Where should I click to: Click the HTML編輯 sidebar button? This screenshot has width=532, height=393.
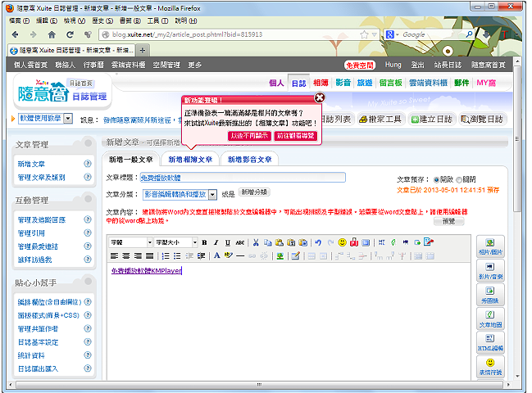490,342
